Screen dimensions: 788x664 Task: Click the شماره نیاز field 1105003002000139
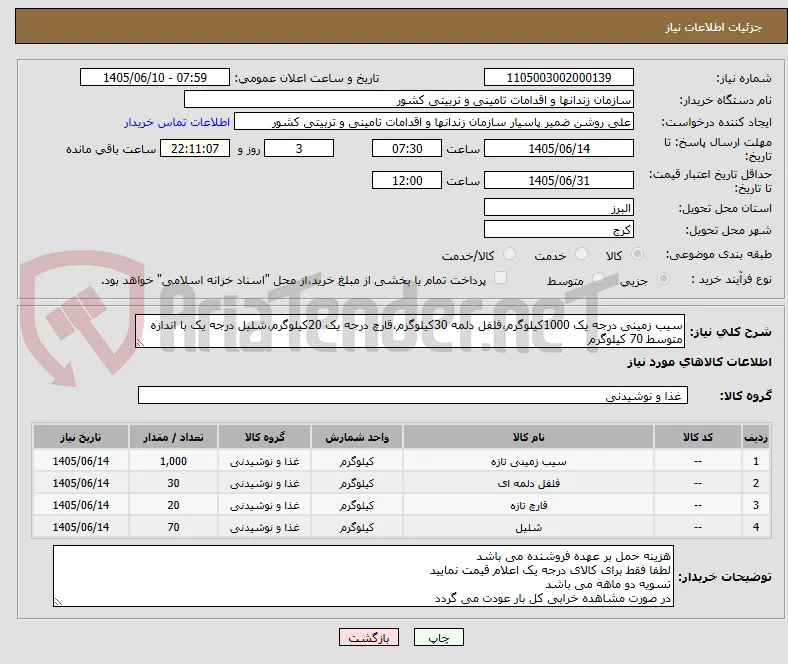[x=559, y=77]
